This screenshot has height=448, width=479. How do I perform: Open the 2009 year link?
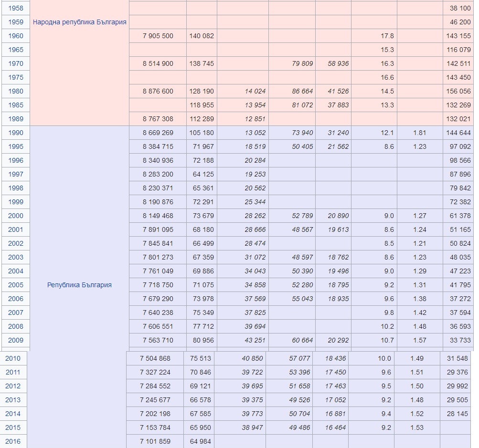[x=15, y=340]
